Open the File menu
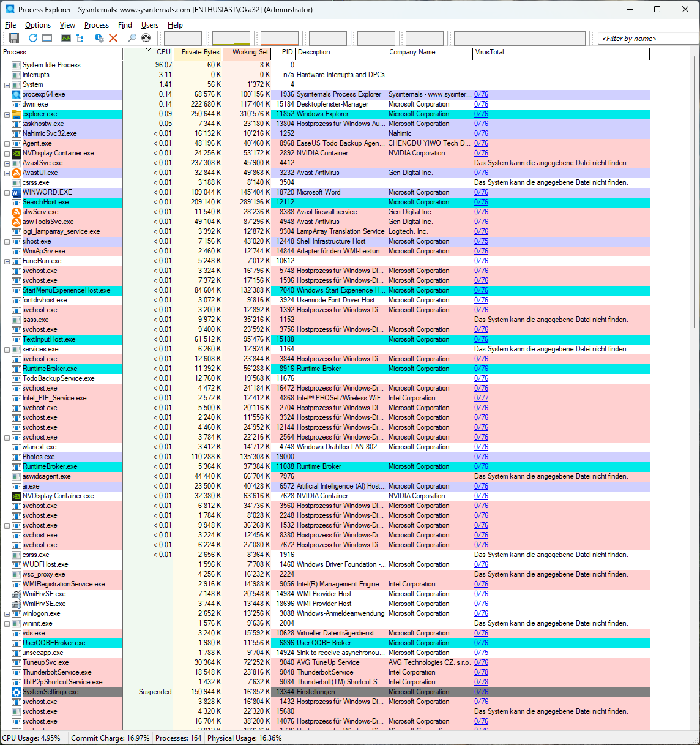The image size is (700, 745). 10,25
